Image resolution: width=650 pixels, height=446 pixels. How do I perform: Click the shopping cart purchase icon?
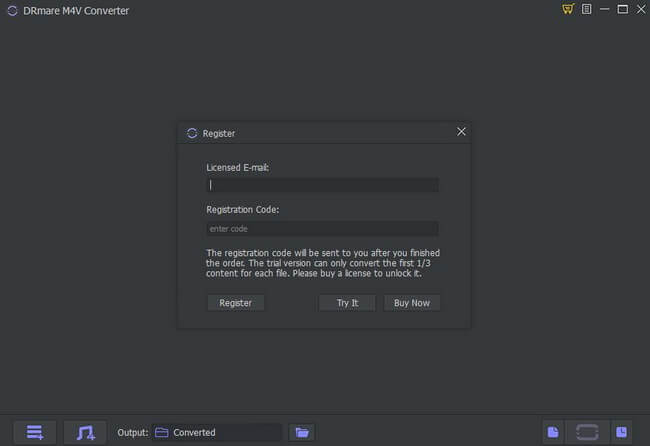click(x=568, y=9)
